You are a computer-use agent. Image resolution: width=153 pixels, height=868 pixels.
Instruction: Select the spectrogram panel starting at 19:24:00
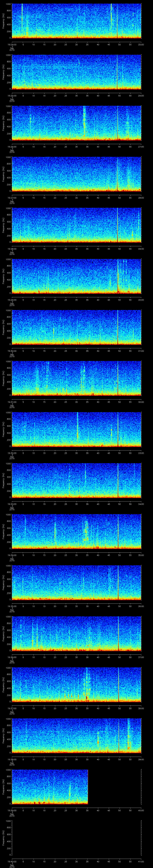point(76,21)
